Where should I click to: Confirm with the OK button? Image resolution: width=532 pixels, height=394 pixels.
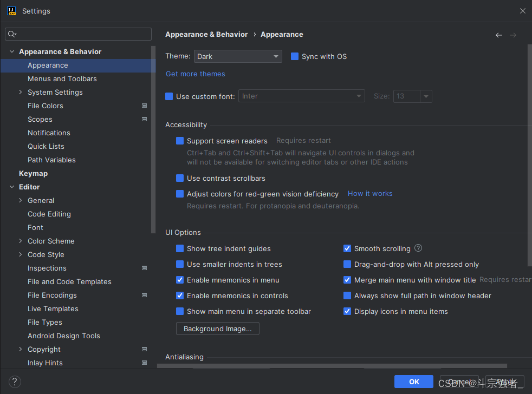413,382
